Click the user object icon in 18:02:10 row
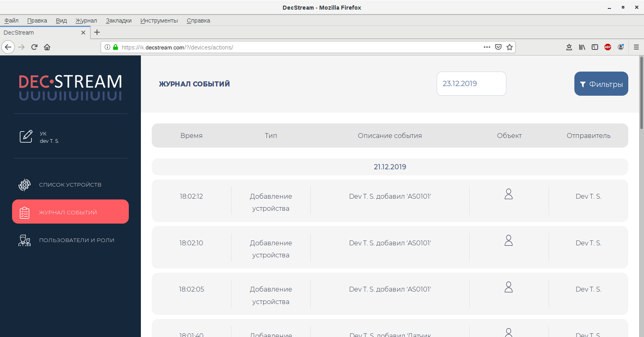 tap(509, 240)
